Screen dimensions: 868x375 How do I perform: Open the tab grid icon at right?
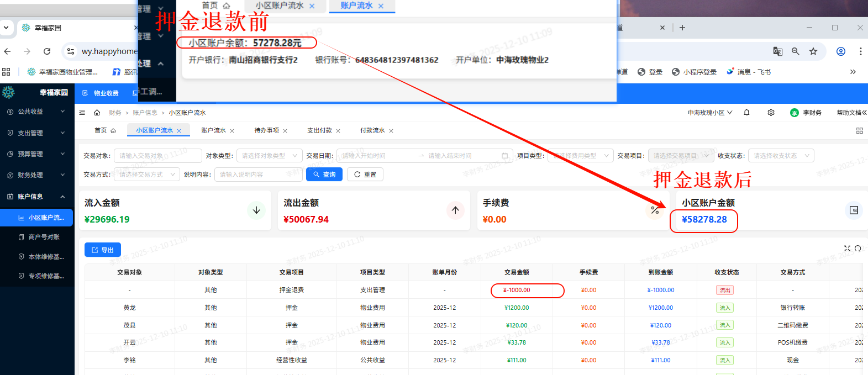tap(859, 131)
